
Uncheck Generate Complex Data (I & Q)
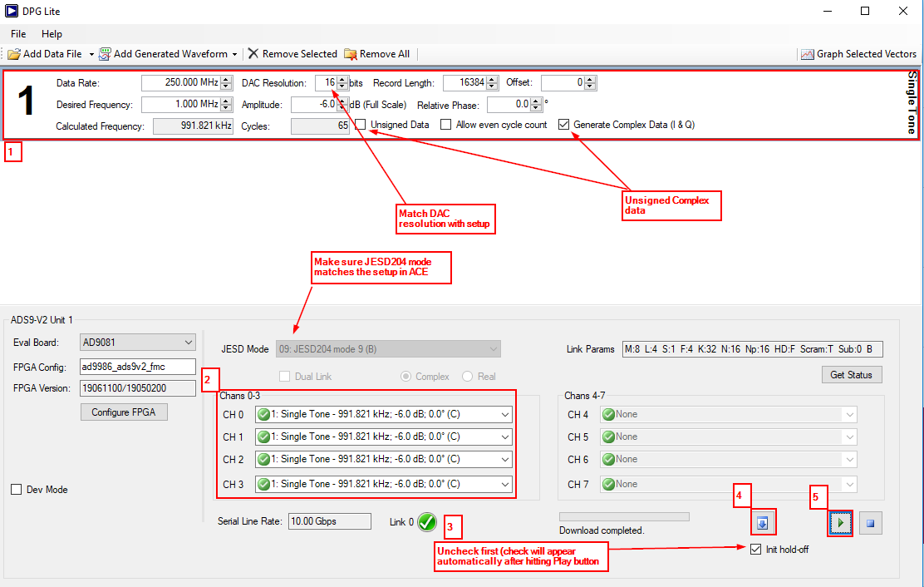coord(564,125)
